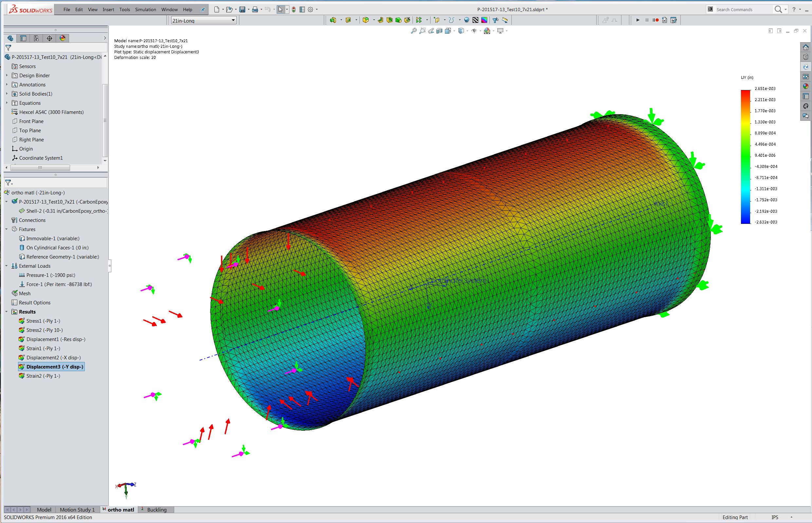This screenshot has width=812, height=523.
Task: Click Zoom to Fit icon
Action: click(414, 31)
